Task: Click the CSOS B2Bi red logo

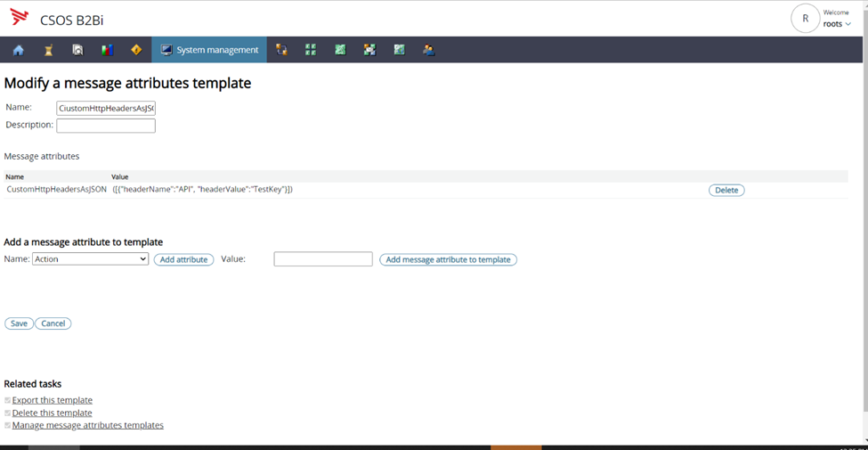Action: pos(20,18)
